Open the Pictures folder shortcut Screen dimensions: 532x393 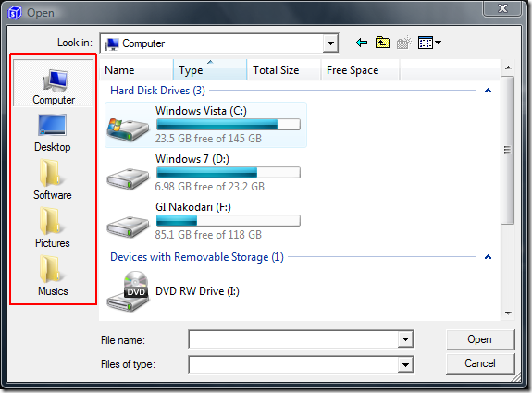tap(52, 227)
